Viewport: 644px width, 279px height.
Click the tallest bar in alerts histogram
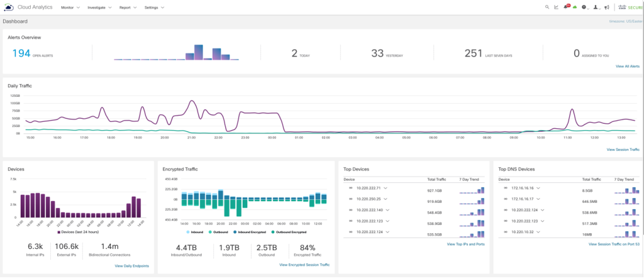(x=199, y=52)
